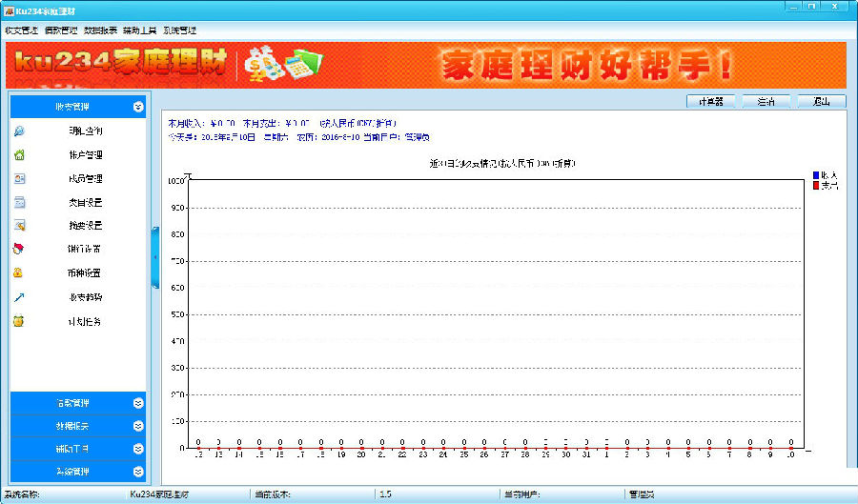Open the 数据报表 menu in menu bar
This screenshot has width=858, height=504.
pos(101,30)
